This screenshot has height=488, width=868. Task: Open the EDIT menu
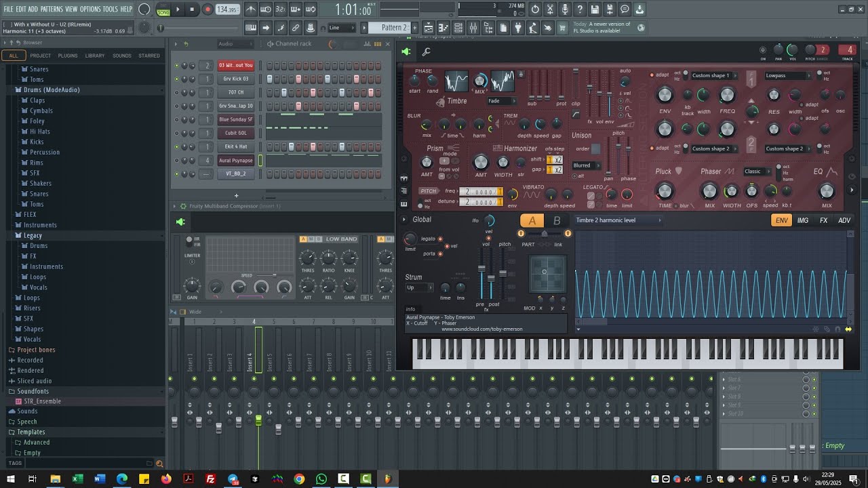coord(21,9)
